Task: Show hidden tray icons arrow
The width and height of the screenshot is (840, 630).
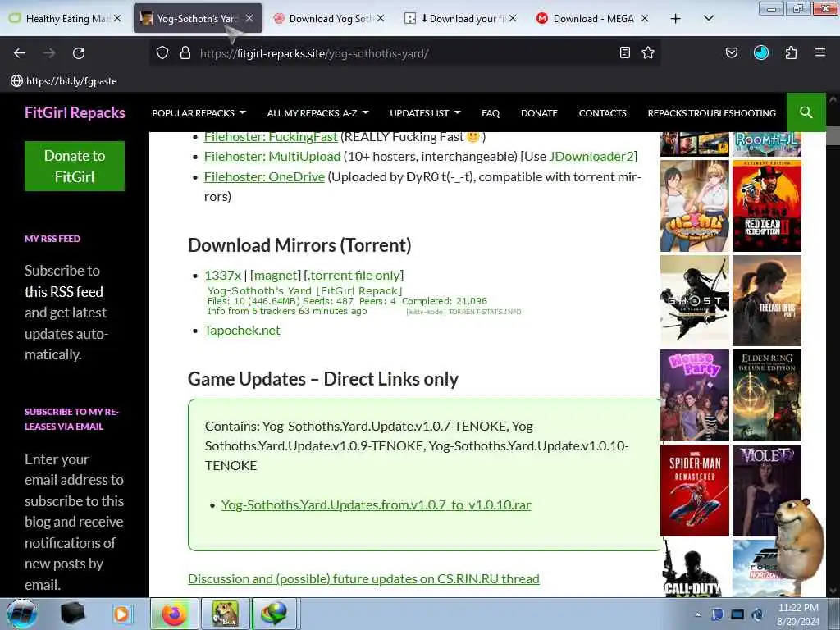Action: [697, 614]
